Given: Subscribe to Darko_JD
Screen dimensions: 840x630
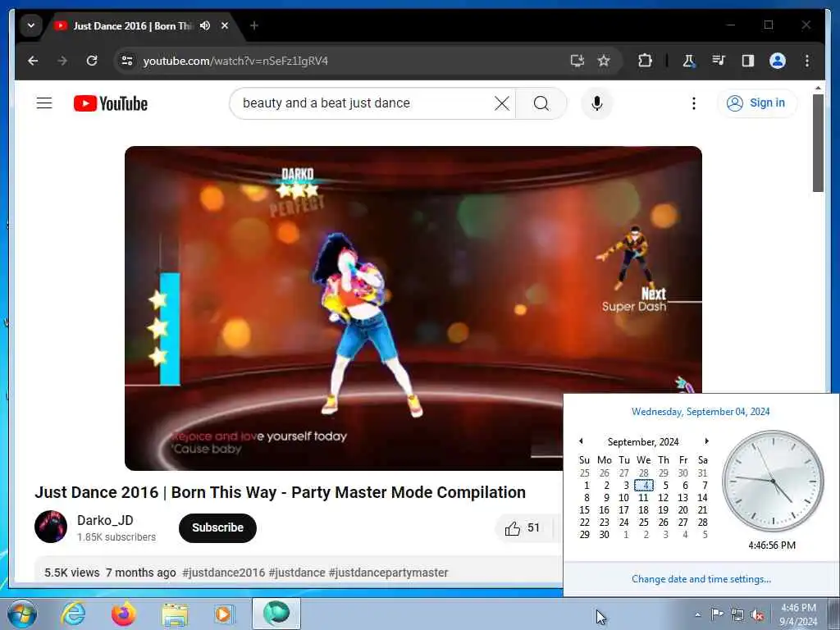Looking at the screenshot, I should pos(217,527).
